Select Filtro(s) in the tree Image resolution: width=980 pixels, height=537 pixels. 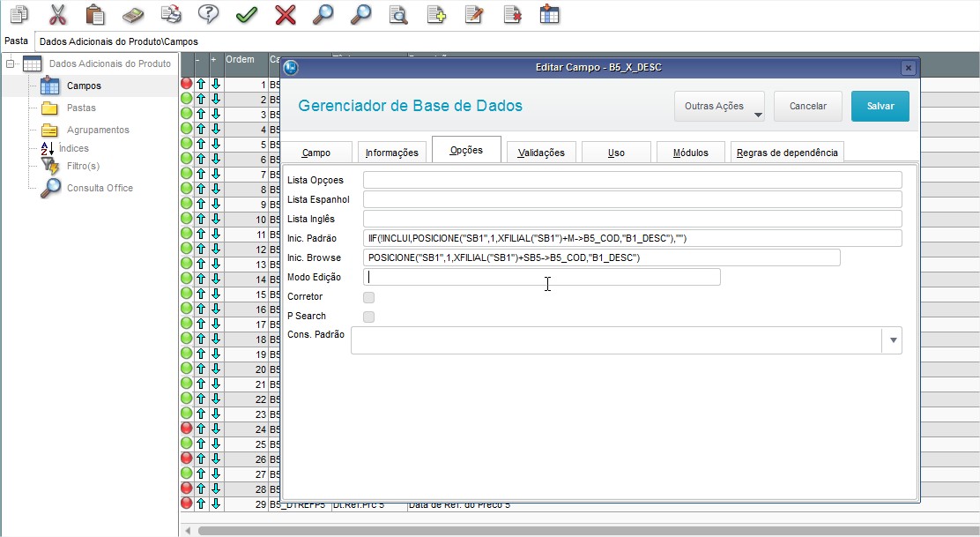[83, 166]
